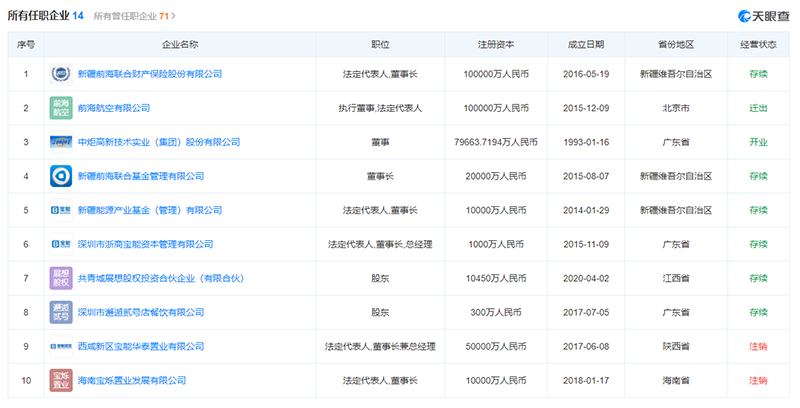Screen dimensions: 800x408
Task: Click the 注册资本 column header
Action: click(496, 45)
